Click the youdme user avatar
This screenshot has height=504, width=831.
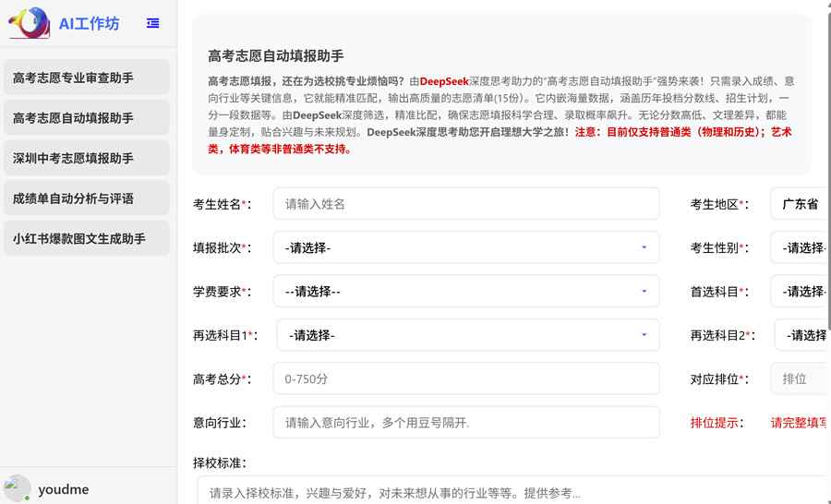[17, 488]
